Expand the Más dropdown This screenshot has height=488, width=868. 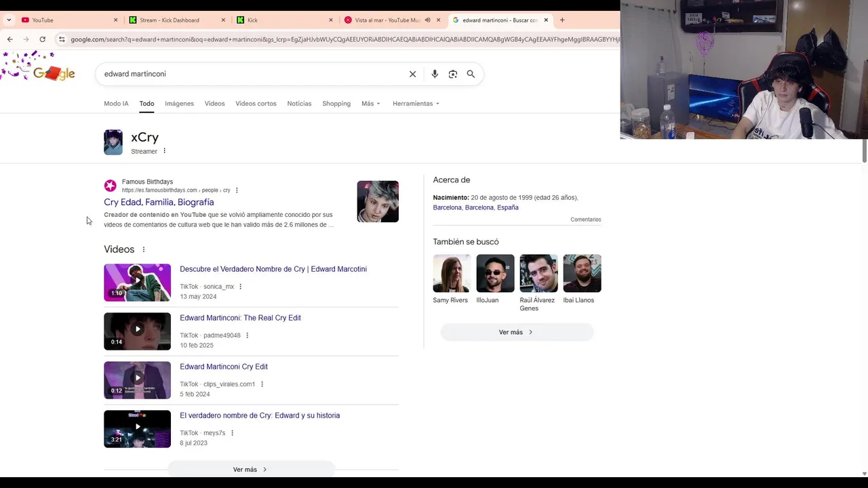click(371, 104)
